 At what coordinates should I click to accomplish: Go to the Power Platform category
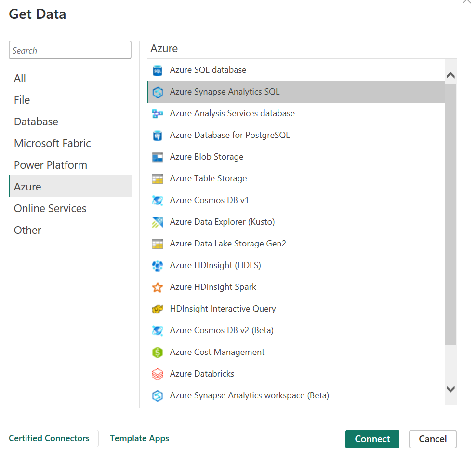point(70,165)
